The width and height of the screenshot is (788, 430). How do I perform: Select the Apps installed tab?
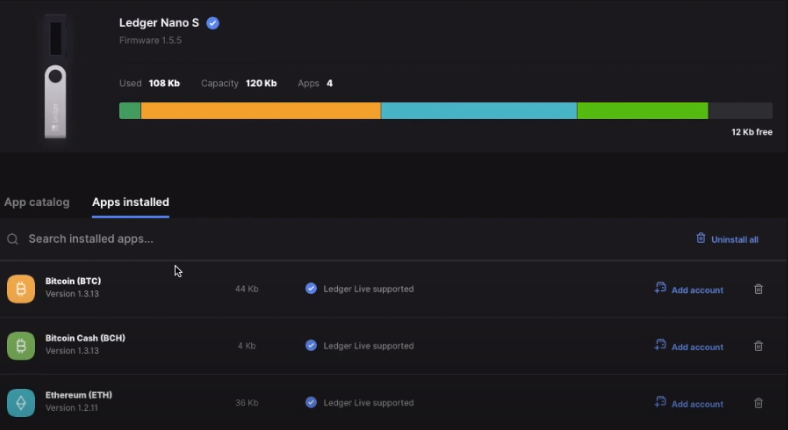pyautogui.click(x=130, y=202)
